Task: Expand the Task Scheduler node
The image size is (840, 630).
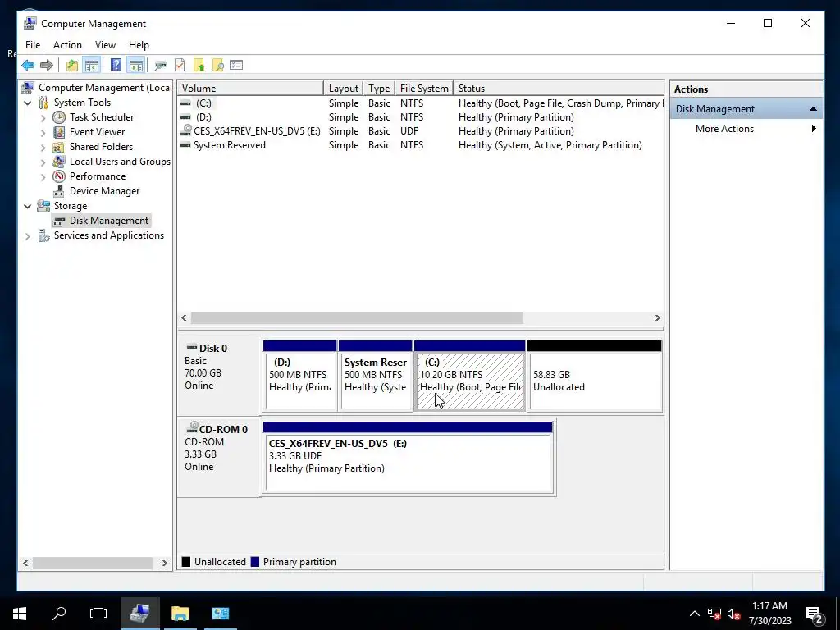Action: (x=43, y=117)
